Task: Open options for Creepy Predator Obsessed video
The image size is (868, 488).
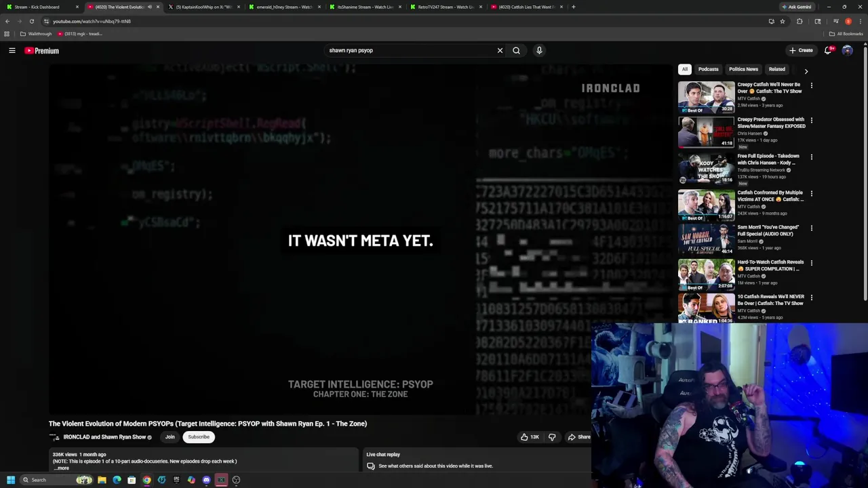Action: tap(811, 120)
